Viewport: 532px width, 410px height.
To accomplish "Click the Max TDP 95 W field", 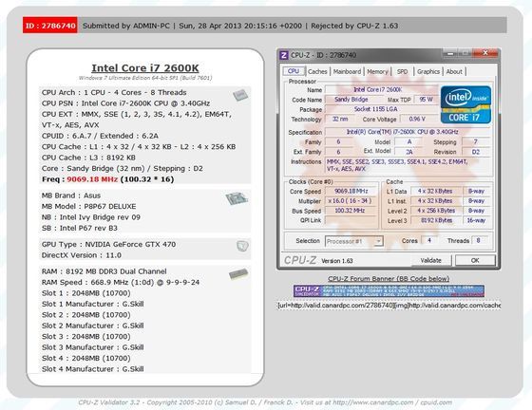I will click(x=427, y=100).
